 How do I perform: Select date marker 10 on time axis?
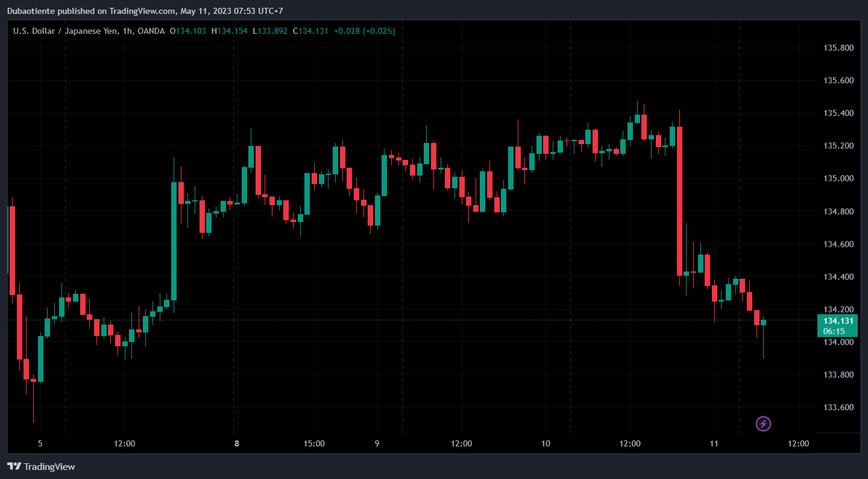(546, 443)
